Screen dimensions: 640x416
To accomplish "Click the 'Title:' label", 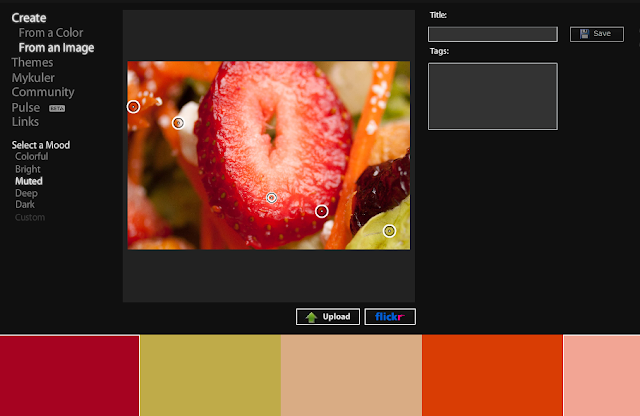I will [x=438, y=15].
